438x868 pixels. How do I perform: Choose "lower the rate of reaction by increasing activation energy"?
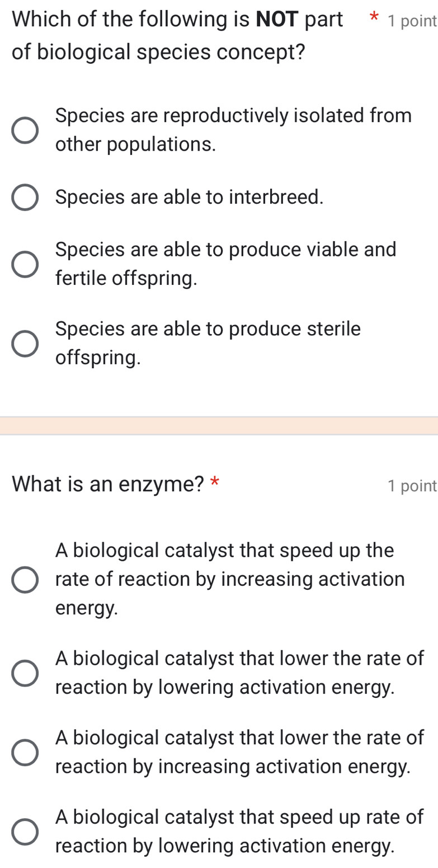click(25, 752)
